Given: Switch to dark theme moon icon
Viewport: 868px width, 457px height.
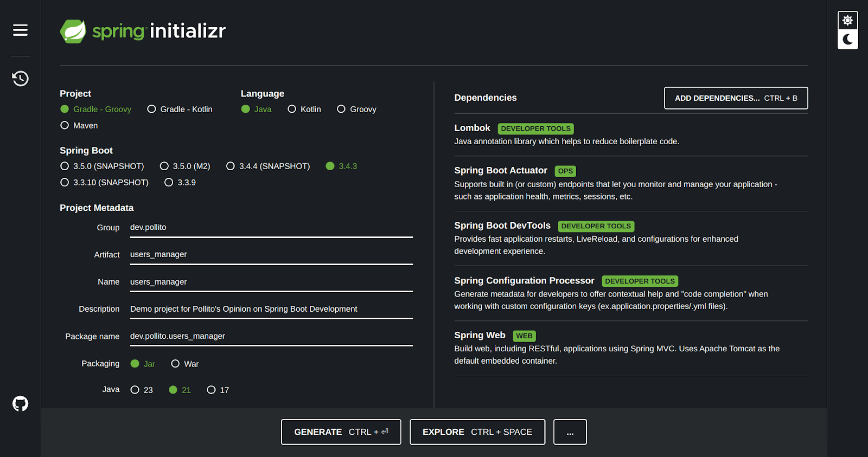Looking at the screenshot, I should click(x=847, y=39).
